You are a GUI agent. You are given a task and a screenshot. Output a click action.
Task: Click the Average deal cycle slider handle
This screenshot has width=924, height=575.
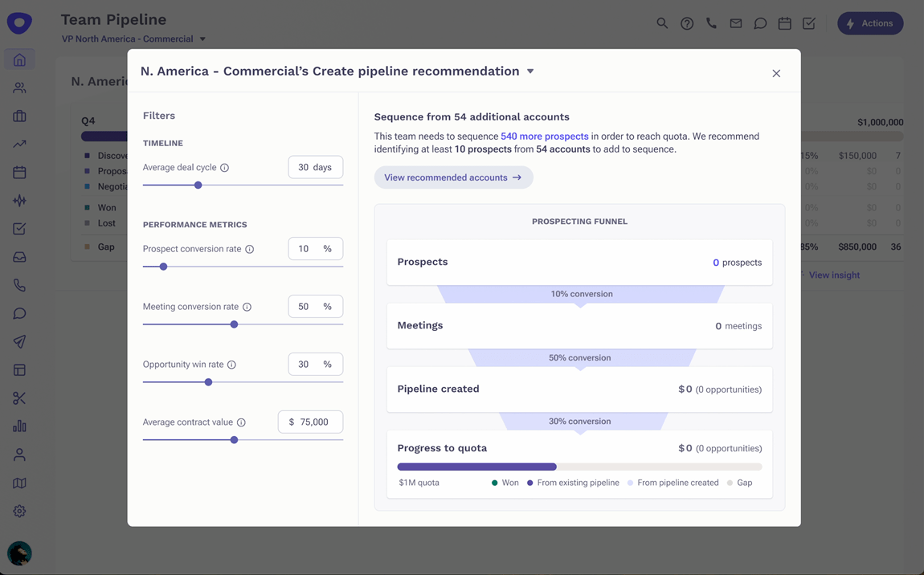click(198, 186)
